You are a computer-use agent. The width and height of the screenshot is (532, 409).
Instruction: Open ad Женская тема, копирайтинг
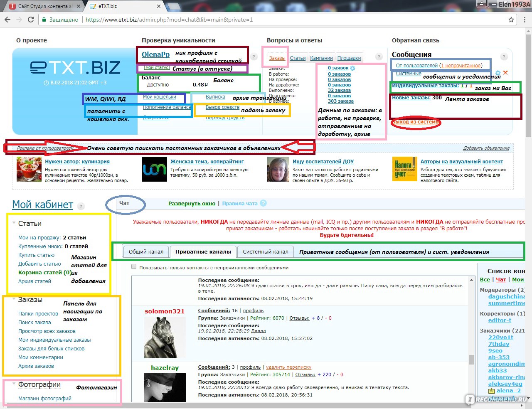(x=207, y=161)
